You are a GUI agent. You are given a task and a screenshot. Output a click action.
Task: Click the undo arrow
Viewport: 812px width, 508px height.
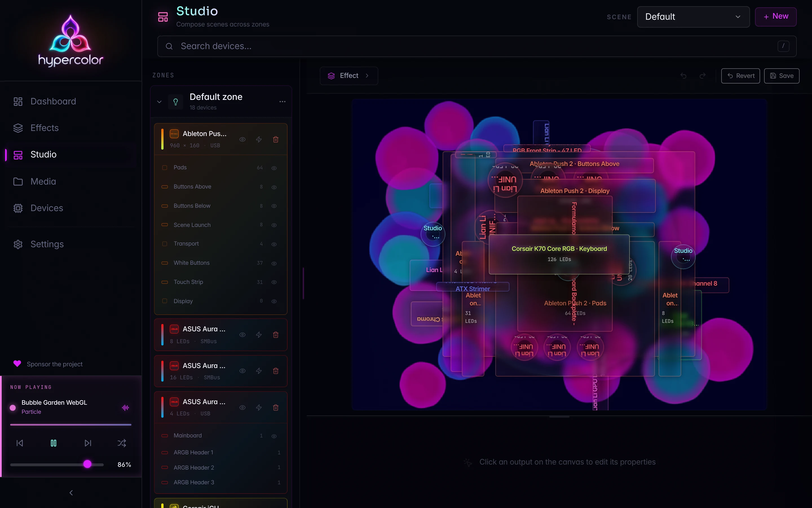pyautogui.click(x=683, y=76)
